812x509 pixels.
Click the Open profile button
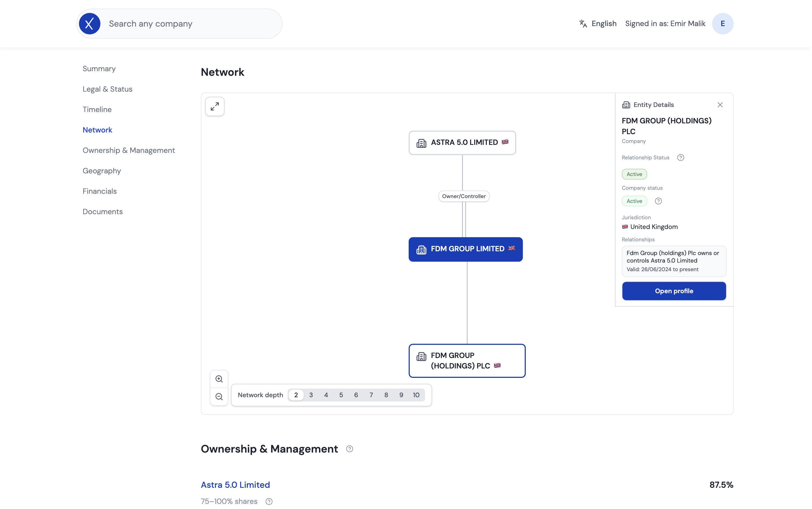674,291
